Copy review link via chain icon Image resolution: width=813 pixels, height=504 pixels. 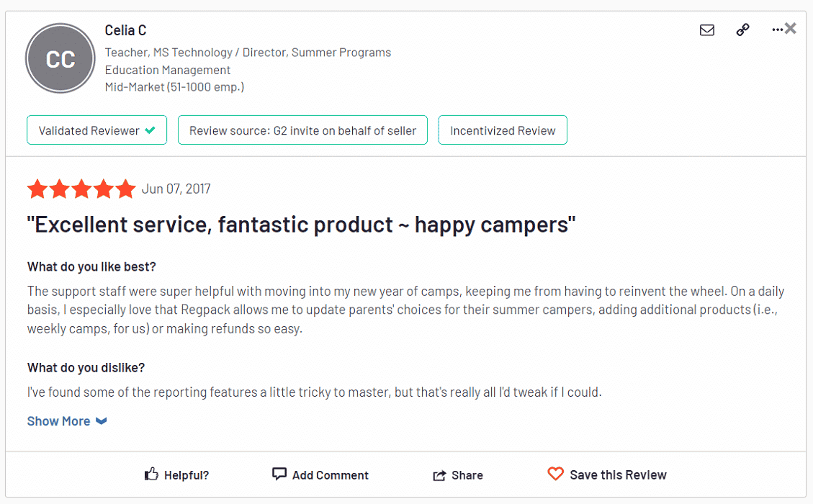[x=742, y=30]
